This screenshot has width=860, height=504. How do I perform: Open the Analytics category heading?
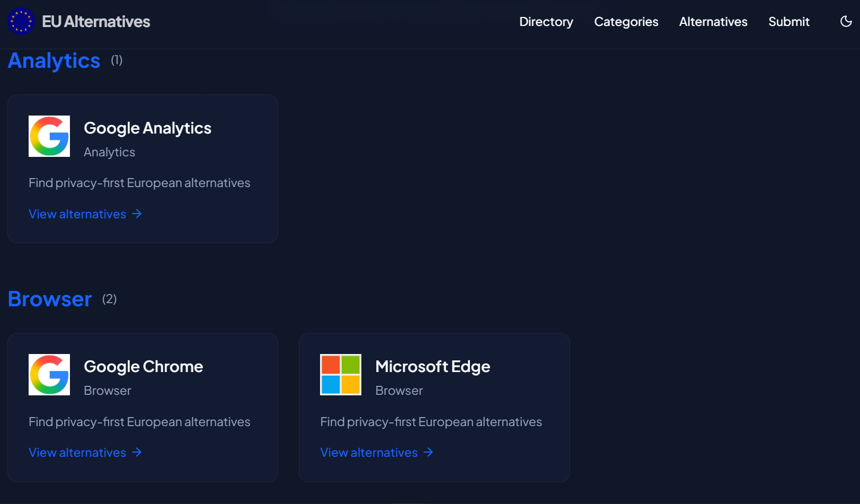pos(54,61)
